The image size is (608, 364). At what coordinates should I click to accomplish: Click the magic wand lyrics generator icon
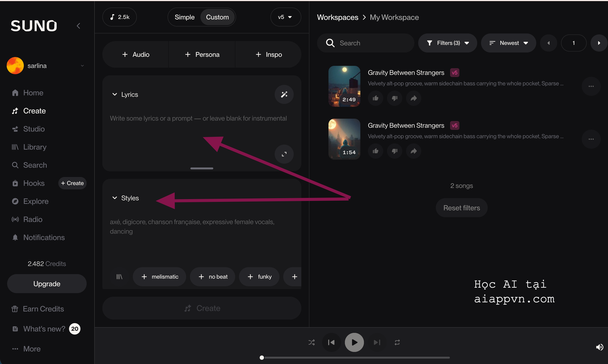284,94
